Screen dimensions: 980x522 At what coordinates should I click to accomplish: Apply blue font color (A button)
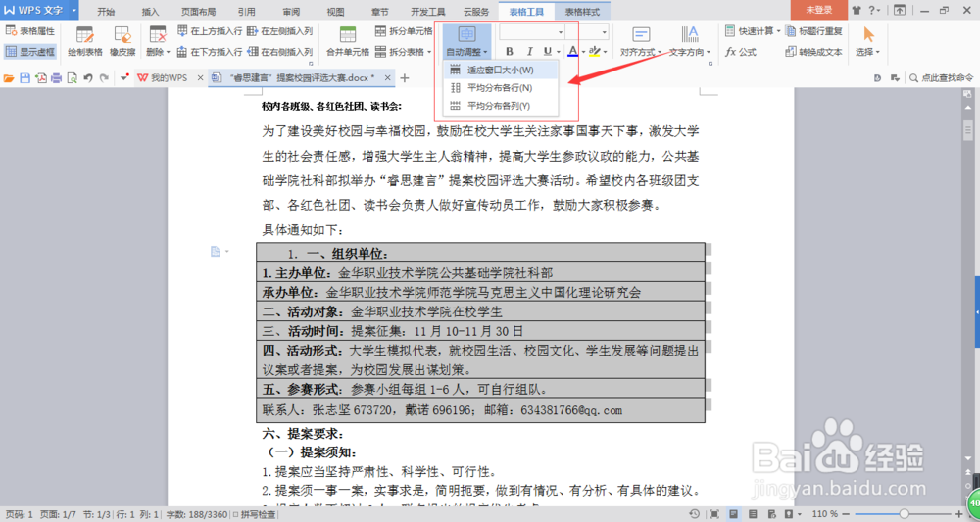[x=572, y=52]
